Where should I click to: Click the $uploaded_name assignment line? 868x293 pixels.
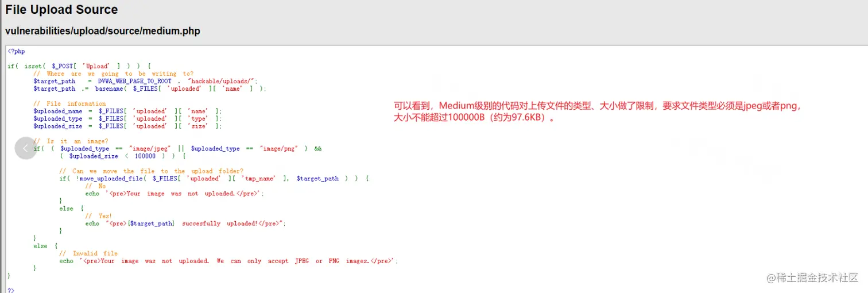click(127, 111)
